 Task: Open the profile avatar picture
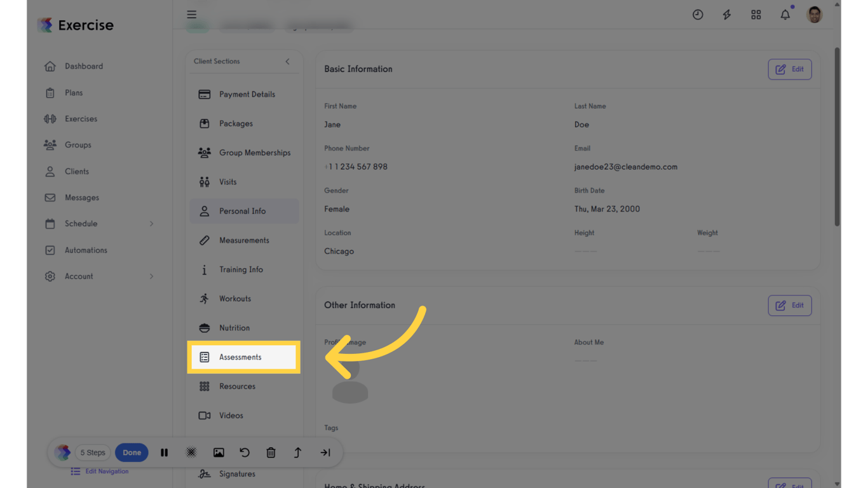click(814, 14)
